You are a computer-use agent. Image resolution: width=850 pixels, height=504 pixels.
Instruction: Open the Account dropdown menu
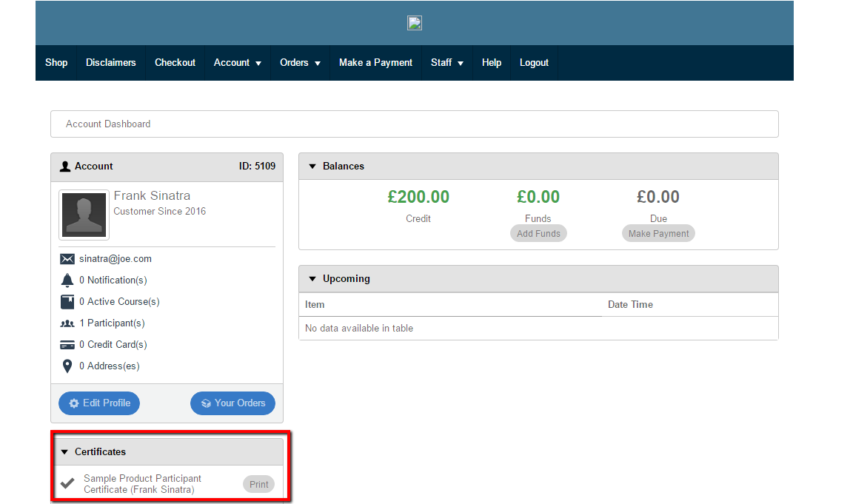pos(238,63)
